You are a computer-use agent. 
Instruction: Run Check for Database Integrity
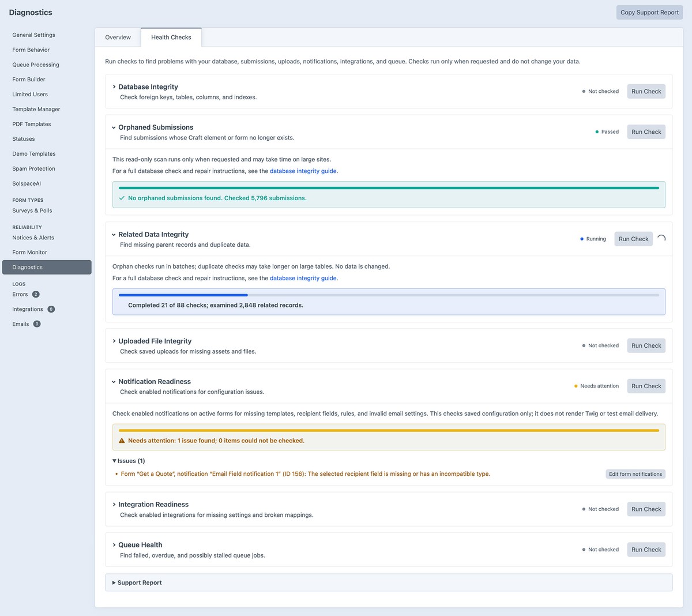646,92
